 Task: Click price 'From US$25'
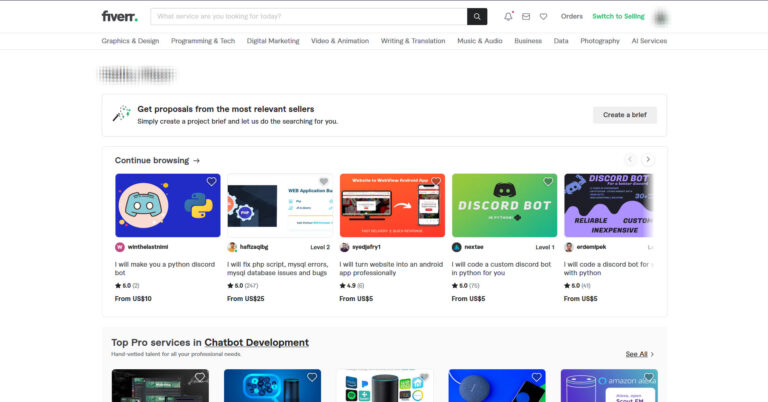[x=245, y=299]
